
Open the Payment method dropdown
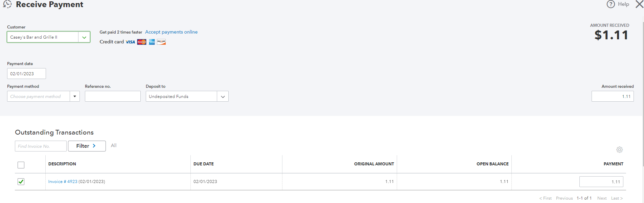(x=75, y=97)
